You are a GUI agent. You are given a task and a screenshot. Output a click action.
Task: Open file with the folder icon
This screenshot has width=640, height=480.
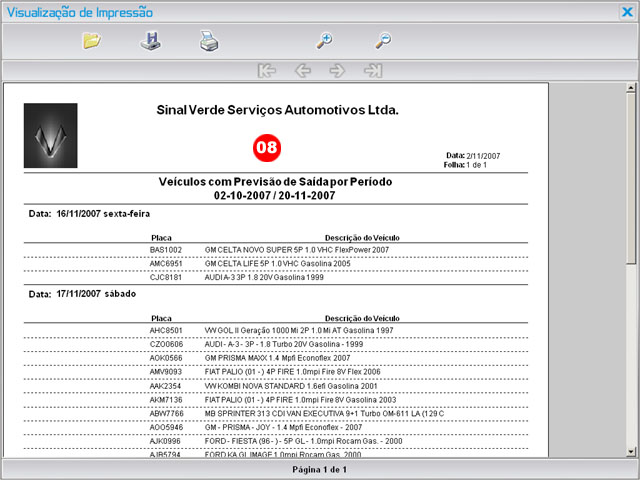click(x=92, y=41)
